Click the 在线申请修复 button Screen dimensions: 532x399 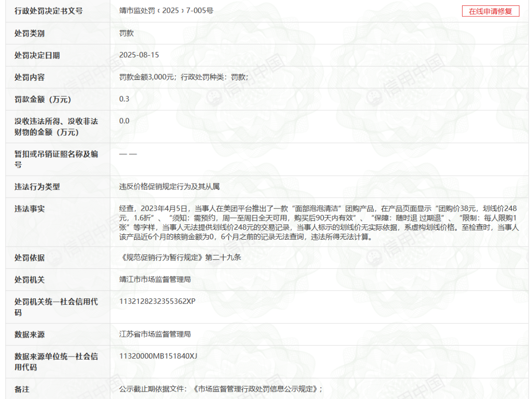[x=490, y=11]
